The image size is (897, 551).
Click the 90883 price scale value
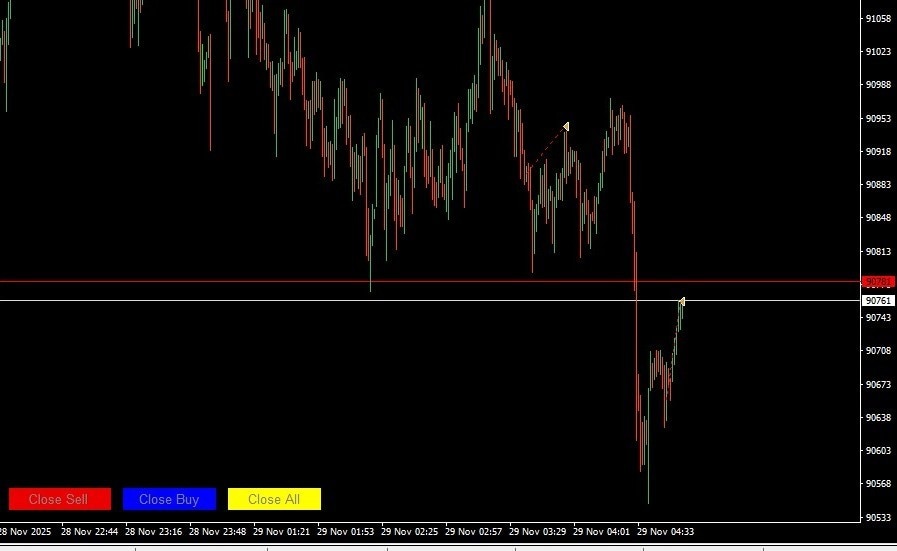(878, 185)
